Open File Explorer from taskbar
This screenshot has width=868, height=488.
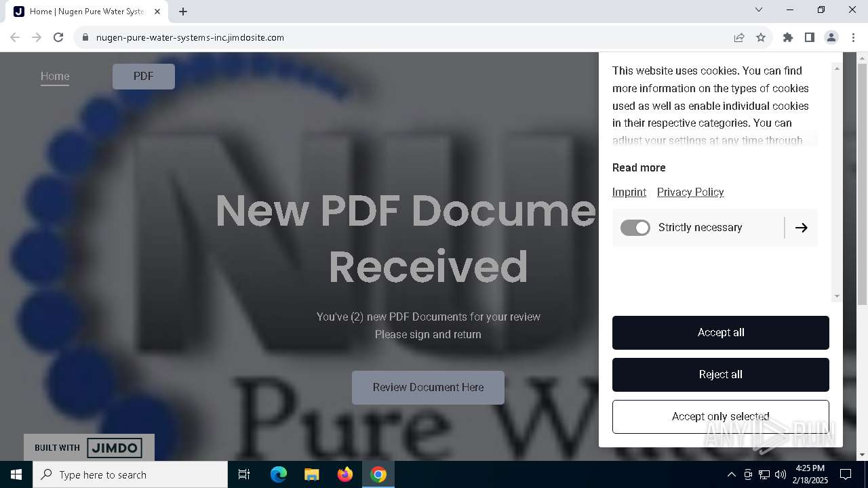coord(311,474)
